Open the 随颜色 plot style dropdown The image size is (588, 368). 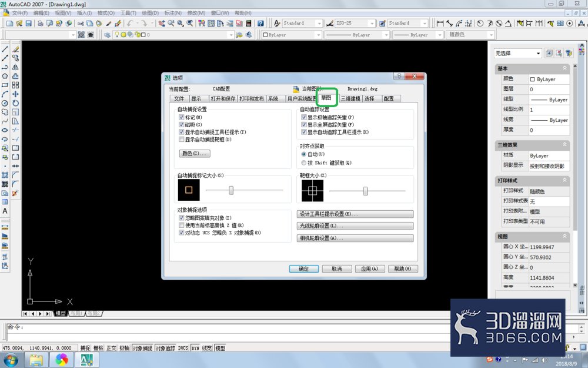coord(490,35)
